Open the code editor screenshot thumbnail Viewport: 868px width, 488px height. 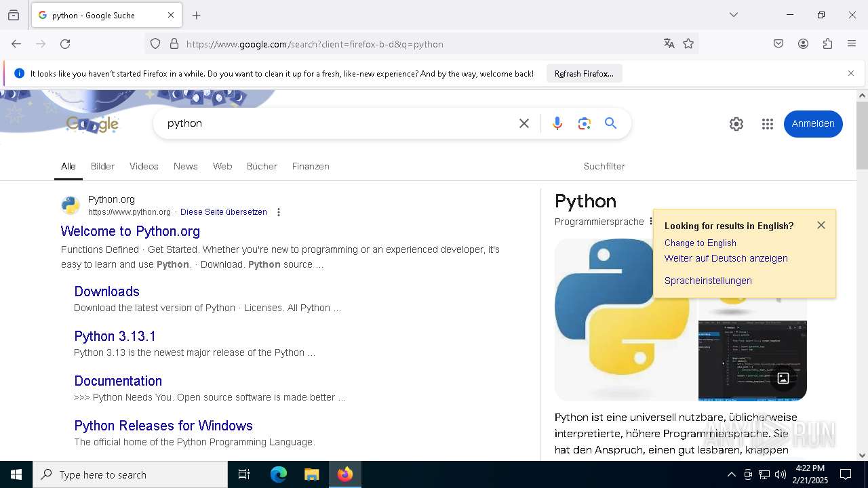click(753, 361)
